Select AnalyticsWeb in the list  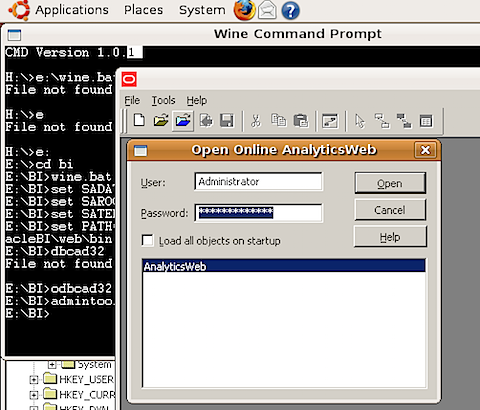[x=284, y=266]
